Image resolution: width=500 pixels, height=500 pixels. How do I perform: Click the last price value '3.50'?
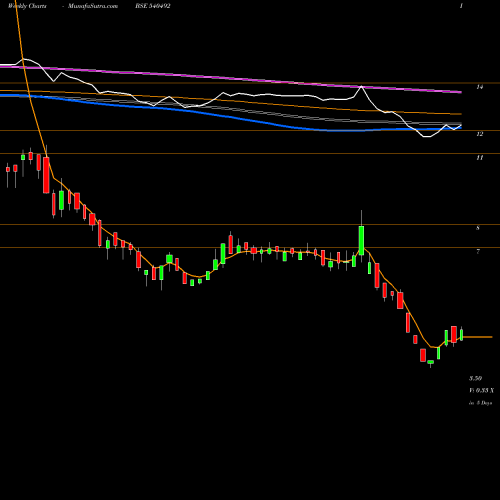click(475, 378)
